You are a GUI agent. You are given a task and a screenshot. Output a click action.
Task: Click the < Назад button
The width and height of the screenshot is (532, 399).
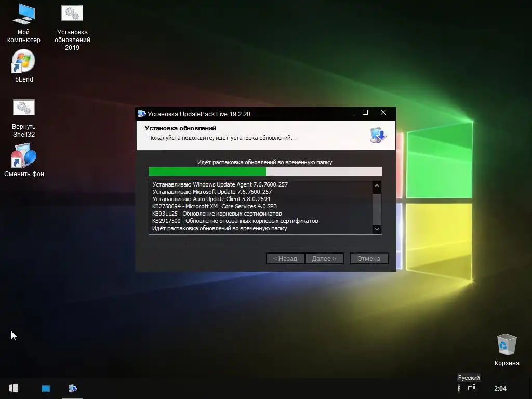click(x=285, y=259)
